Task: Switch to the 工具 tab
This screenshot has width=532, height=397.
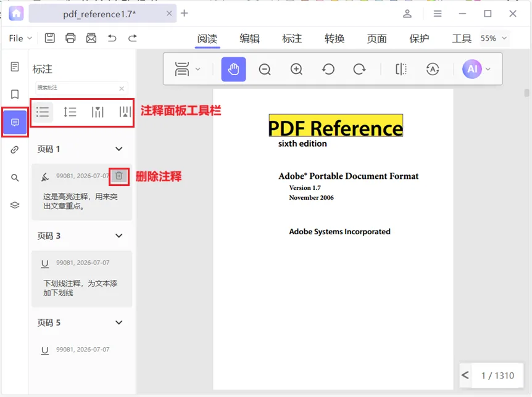Action: (462, 39)
